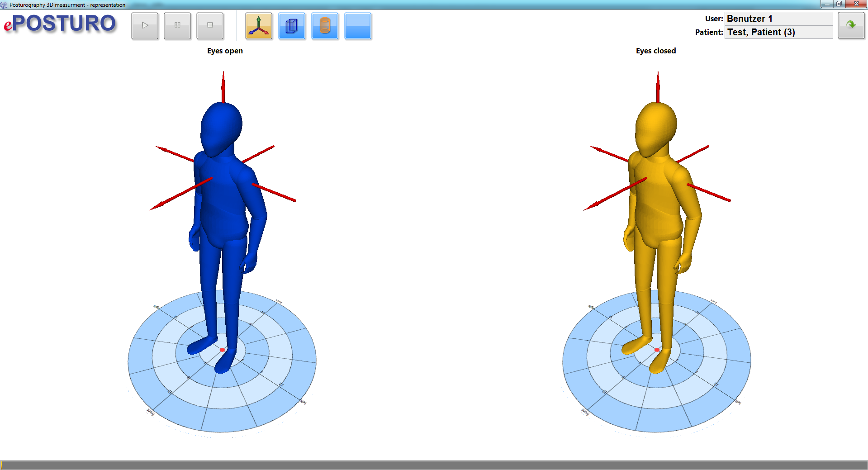
Task: Click the red dot under blue figure
Action: (222, 350)
